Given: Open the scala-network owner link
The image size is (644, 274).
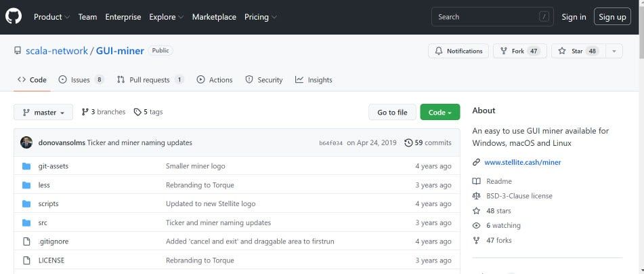Looking at the screenshot, I should click(57, 51).
